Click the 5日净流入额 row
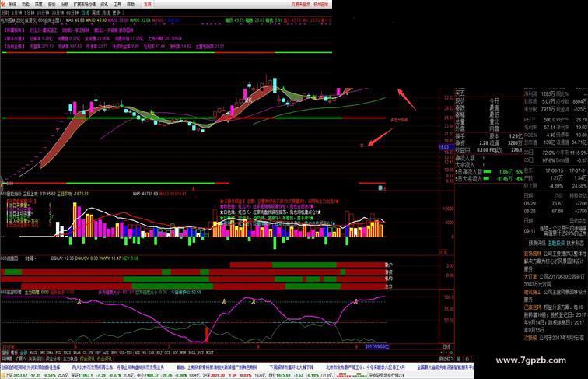Viewport: 588px width, 379px height. [489, 172]
